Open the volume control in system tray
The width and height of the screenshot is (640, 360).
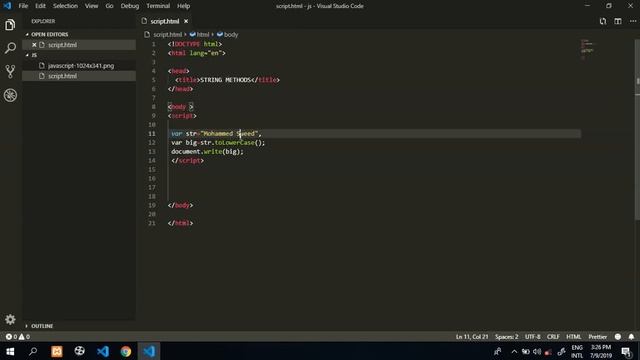[x=537, y=351]
